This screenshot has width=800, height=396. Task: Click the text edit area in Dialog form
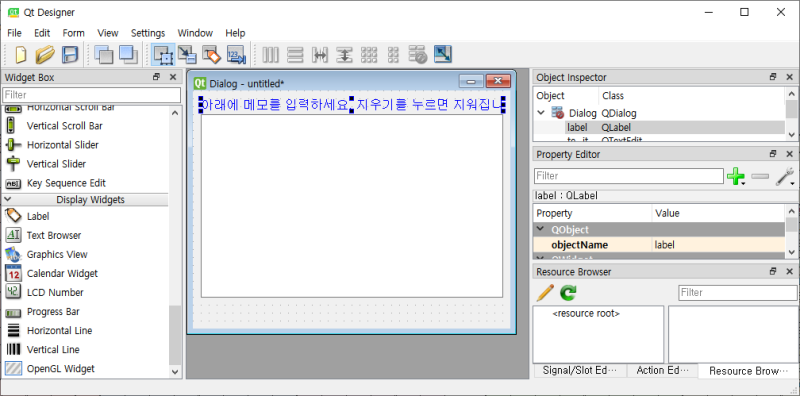pos(352,206)
